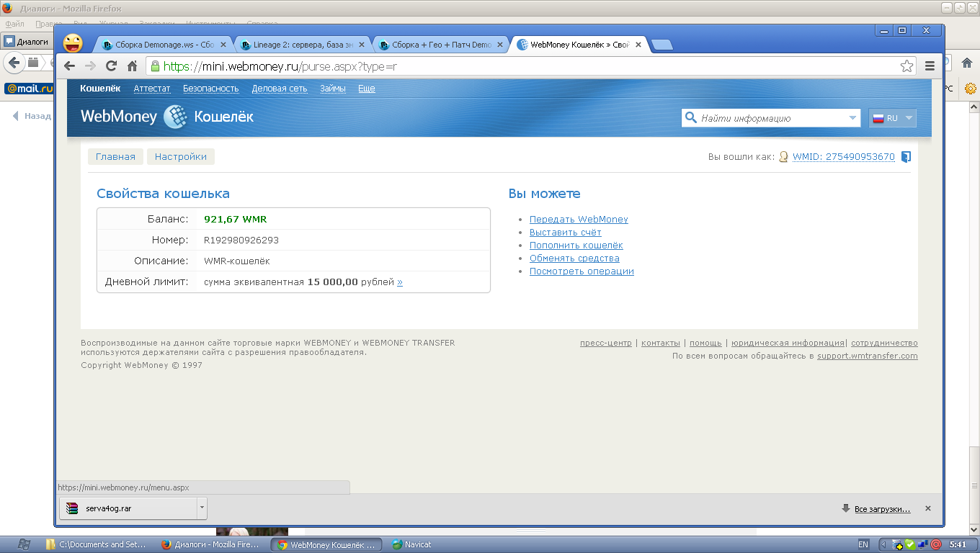Open the Деловая сеть menu item

280,89
